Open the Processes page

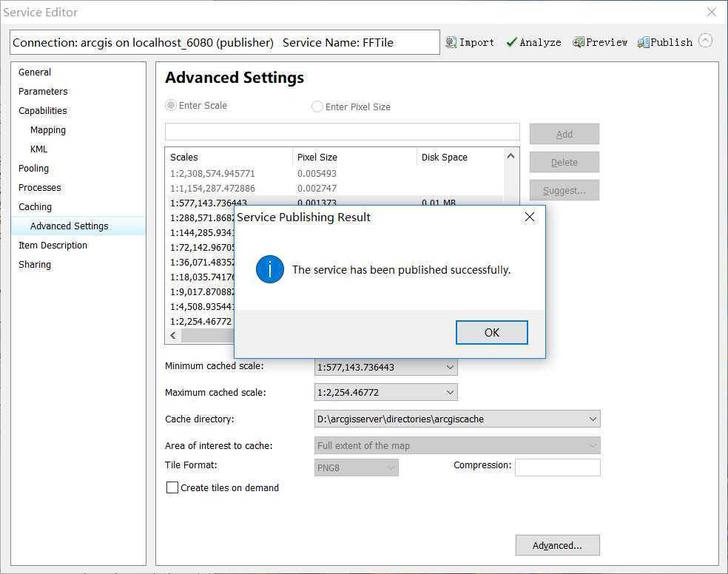[x=39, y=187]
